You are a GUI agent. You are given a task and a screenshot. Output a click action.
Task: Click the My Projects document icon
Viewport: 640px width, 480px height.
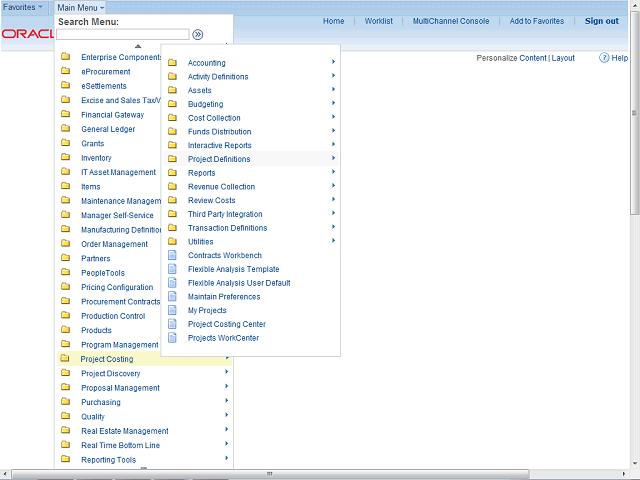point(172,310)
